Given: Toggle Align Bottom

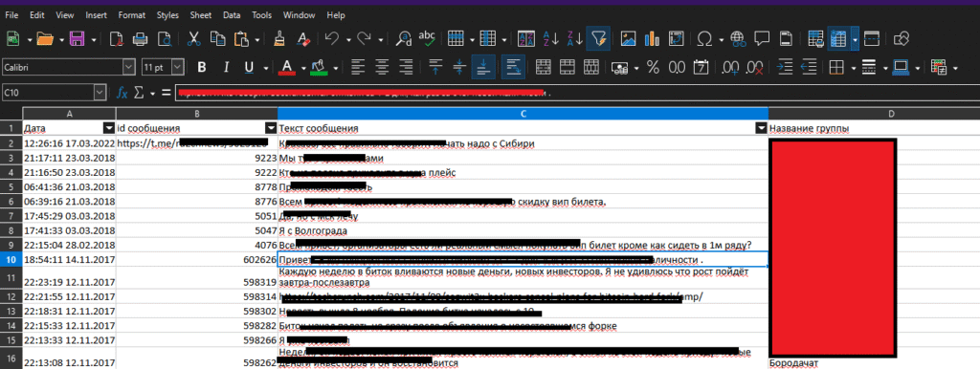Looking at the screenshot, I should point(483,67).
